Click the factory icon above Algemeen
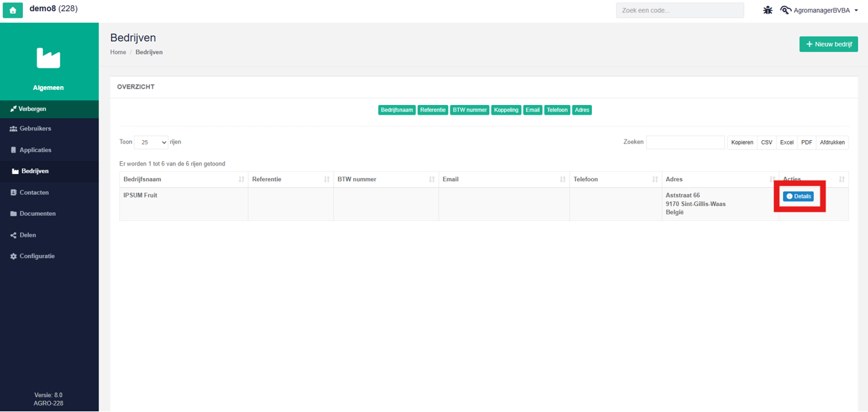 (48, 58)
